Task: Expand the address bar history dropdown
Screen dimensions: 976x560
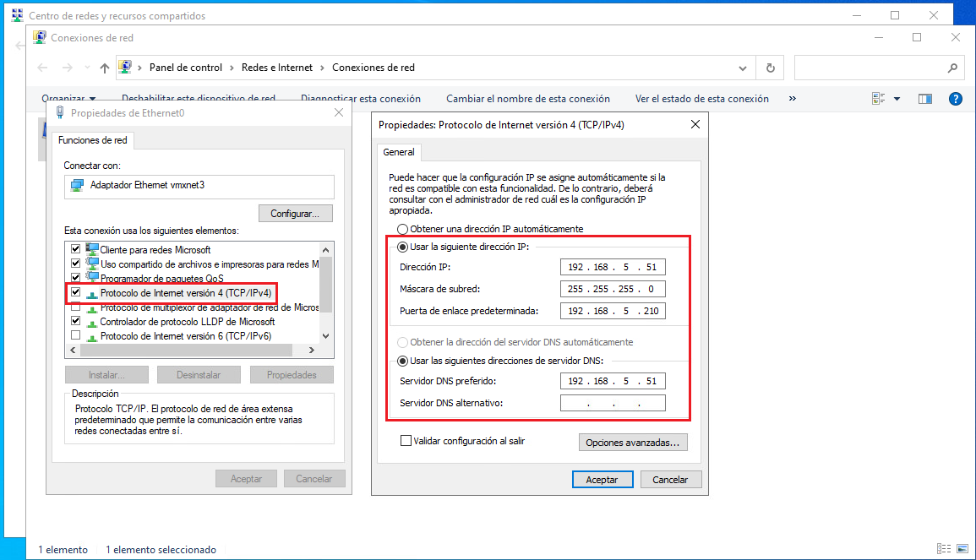Action: [x=743, y=68]
